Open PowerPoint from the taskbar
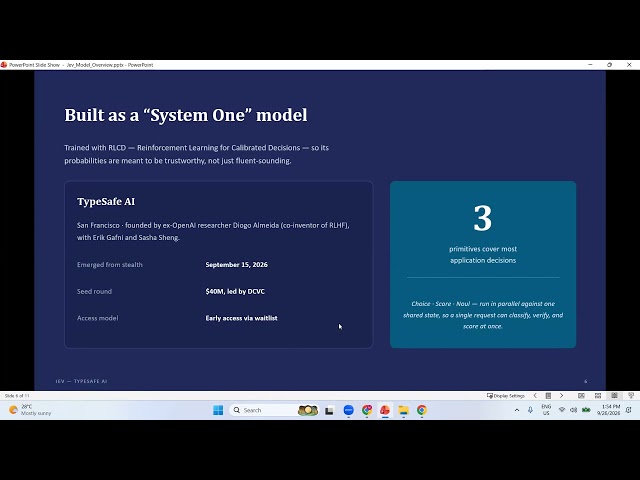This screenshot has height=480, width=640. (x=384, y=410)
